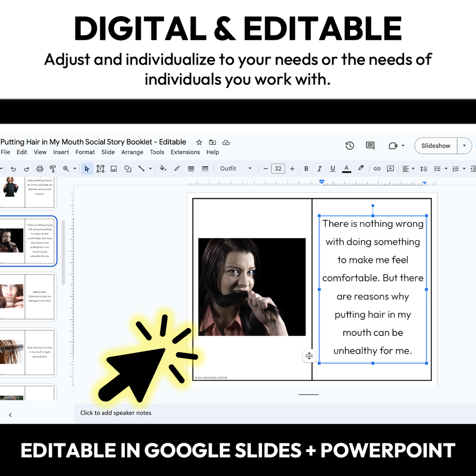
Task: Expand the Slideshow options arrow
Action: [464, 146]
